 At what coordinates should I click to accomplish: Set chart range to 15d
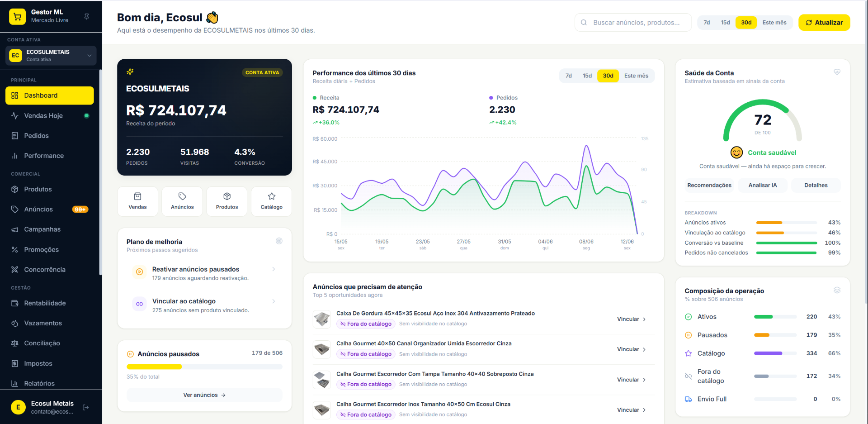587,76
